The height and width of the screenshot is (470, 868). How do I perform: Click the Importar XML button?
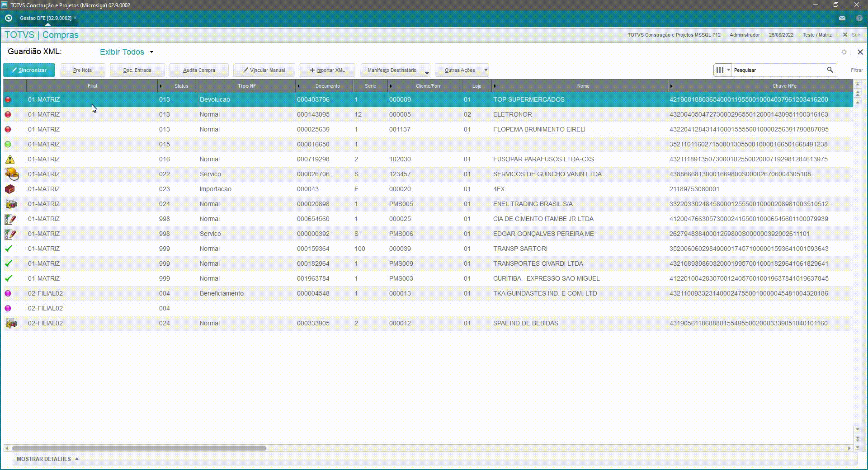tap(327, 70)
